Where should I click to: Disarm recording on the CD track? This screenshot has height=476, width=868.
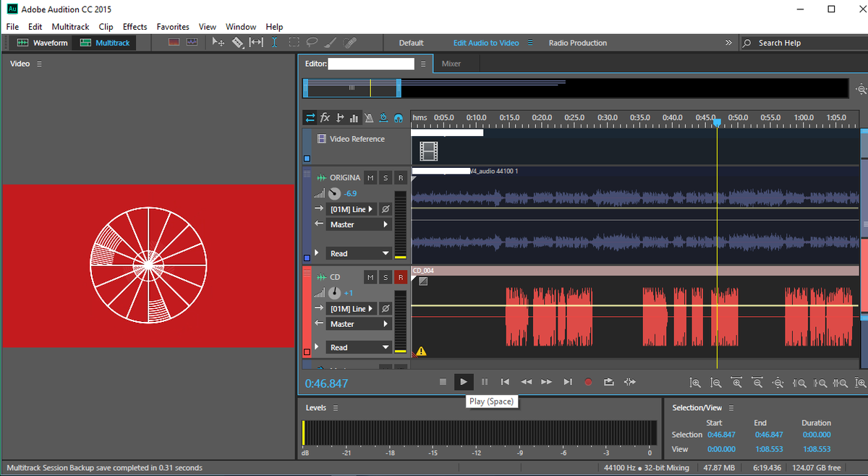tap(400, 277)
